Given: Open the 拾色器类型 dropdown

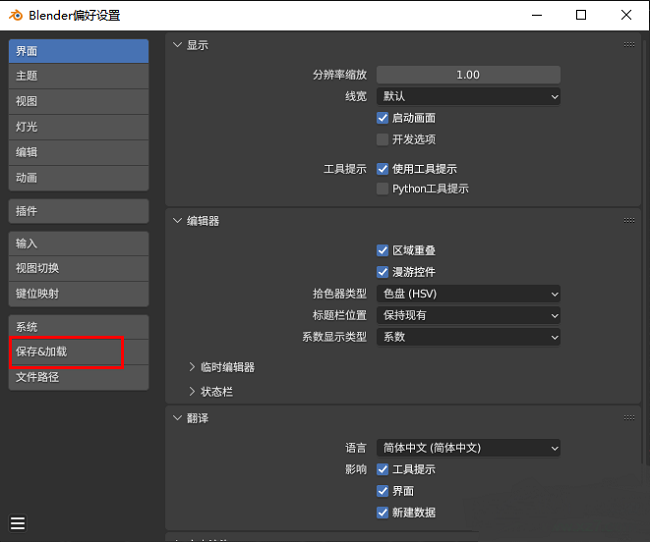Looking at the screenshot, I should point(468,294).
